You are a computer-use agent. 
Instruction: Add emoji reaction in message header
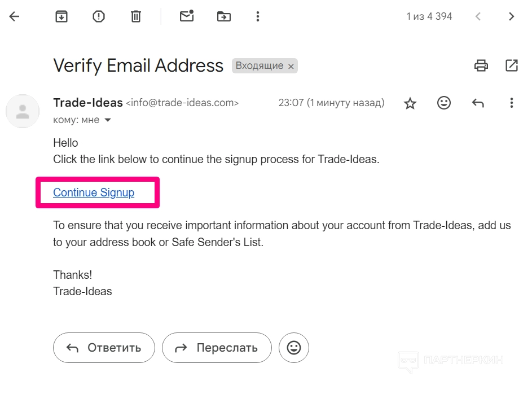(444, 103)
